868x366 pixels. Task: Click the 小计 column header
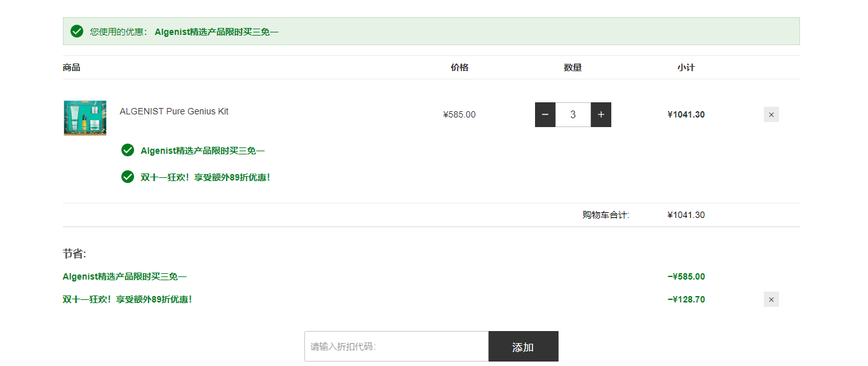point(686,67)
